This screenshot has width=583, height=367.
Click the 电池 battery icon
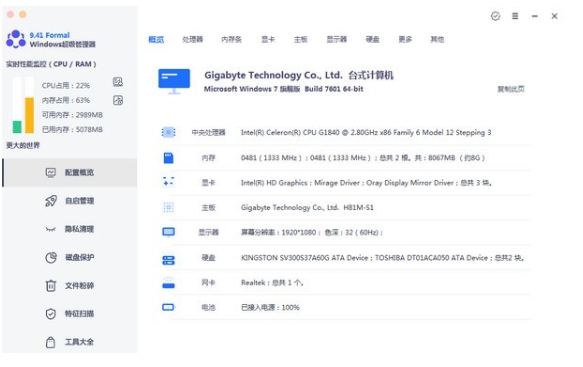(168, 307)
